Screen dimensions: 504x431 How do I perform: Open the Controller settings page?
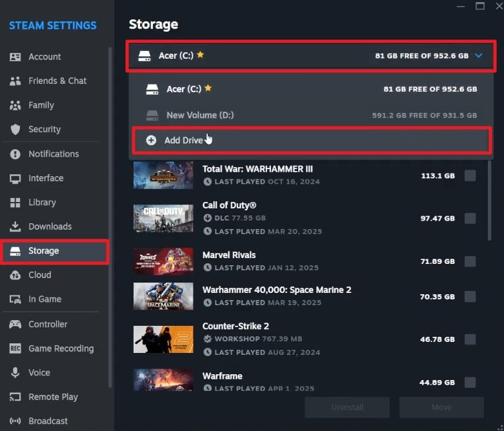[x=54, y=325]
